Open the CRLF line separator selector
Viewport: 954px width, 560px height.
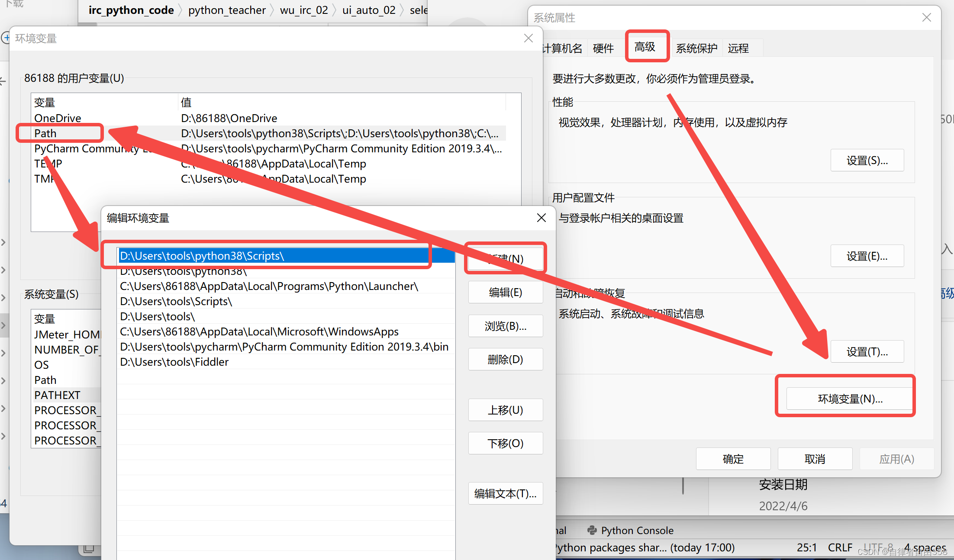(840, 547)
